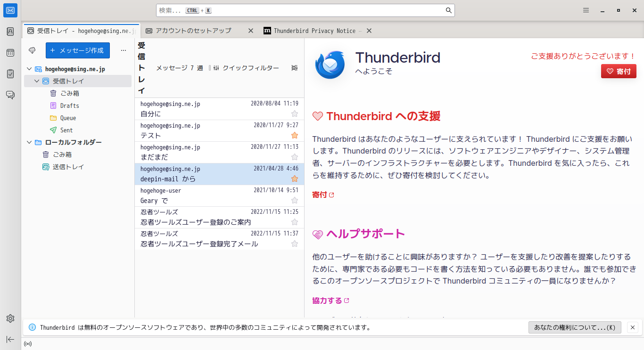Toggle star on テスト message

pyautogui.click(x=295, y=135)
